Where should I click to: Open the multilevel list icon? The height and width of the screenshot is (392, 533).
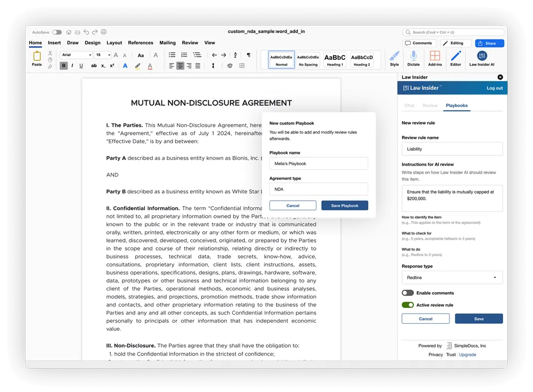[197, 54]
